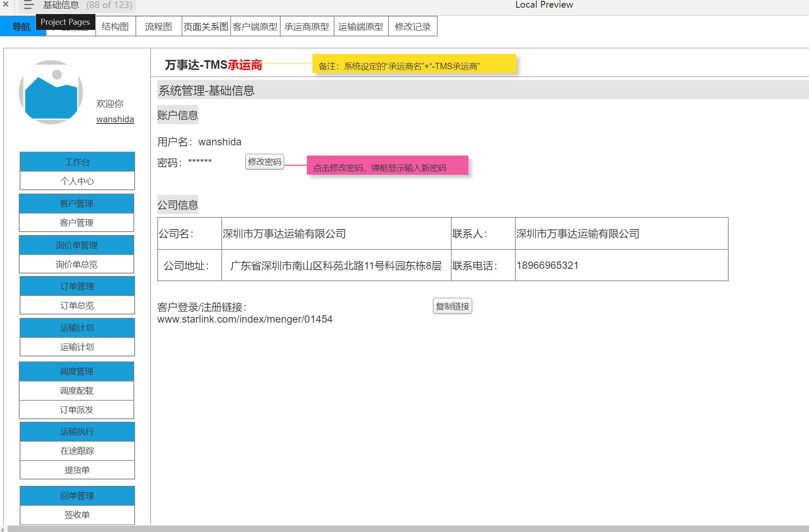Image resolution: width=809 pixels, height=532 pixels.
Task: Click the yellow 备注 note box
Action: point(414,64)
